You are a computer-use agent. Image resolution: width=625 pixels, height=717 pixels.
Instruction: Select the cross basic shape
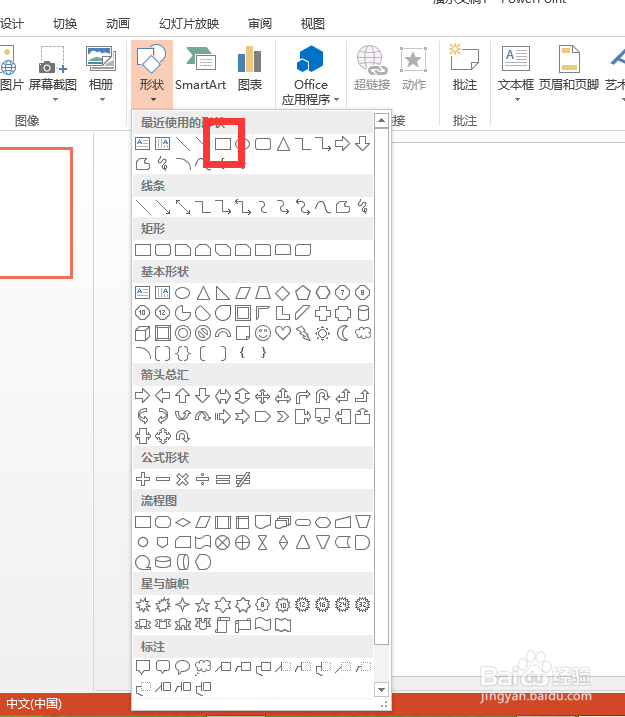point(323,313)
